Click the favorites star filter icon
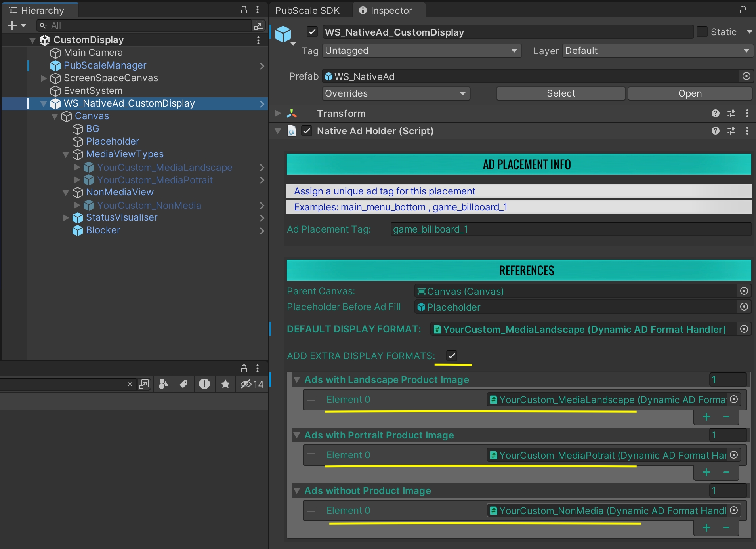 click(x=225, y=384)
